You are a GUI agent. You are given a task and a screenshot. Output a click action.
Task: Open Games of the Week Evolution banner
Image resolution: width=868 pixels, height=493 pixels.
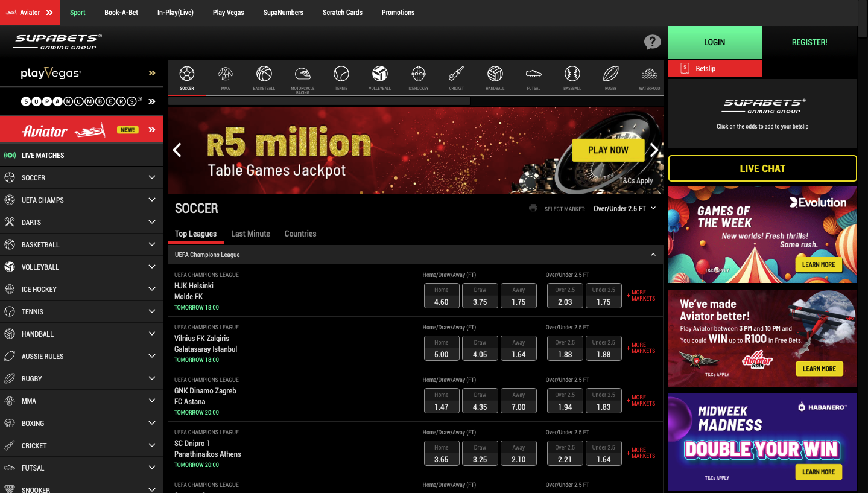click(x=762, y=235)
